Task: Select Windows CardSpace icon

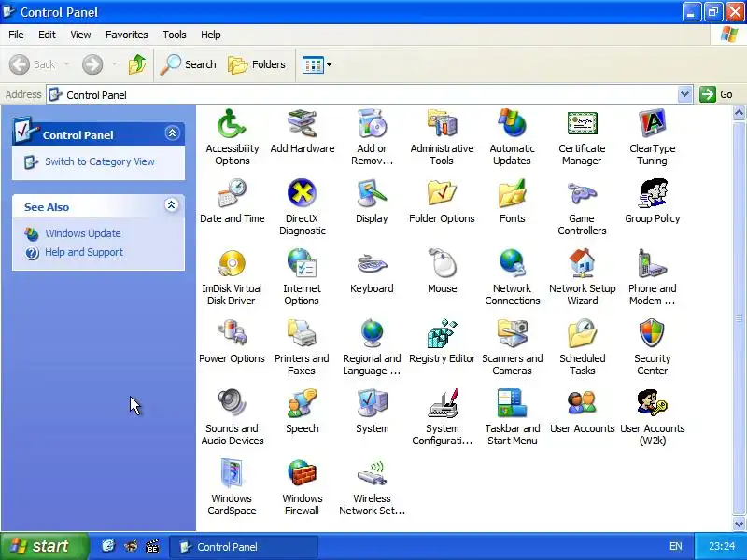Action: [232, 473]
